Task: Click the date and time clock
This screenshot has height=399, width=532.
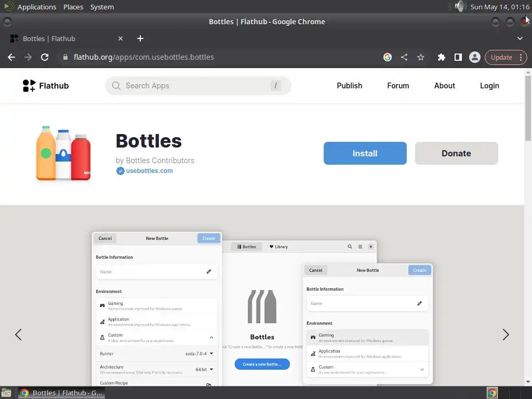Action: click(x=500, y=7)
